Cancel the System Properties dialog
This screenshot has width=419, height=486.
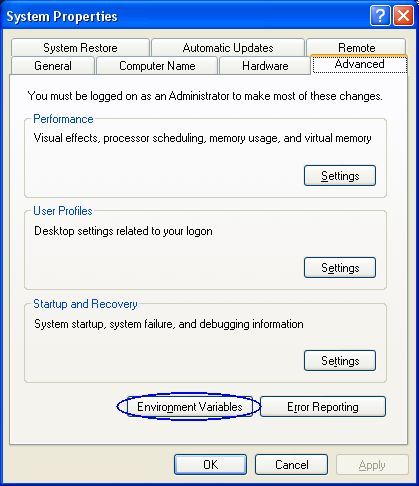[291, 465]
